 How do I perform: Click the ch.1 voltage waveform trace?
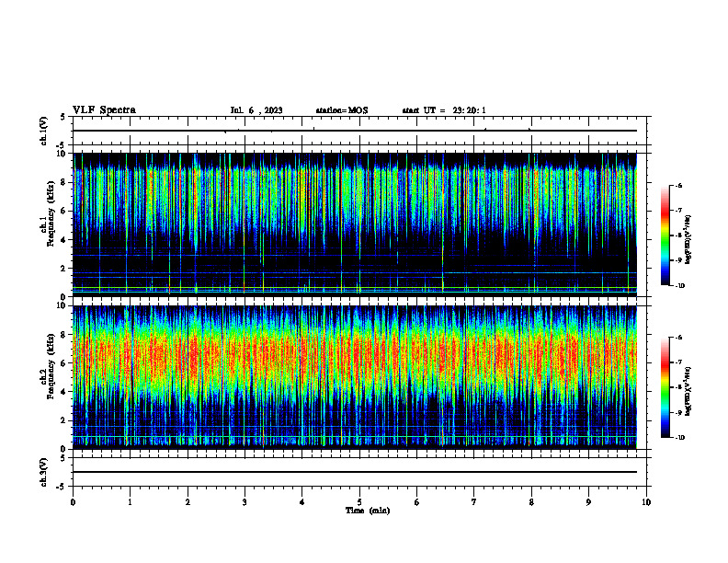tap(355, 131)
